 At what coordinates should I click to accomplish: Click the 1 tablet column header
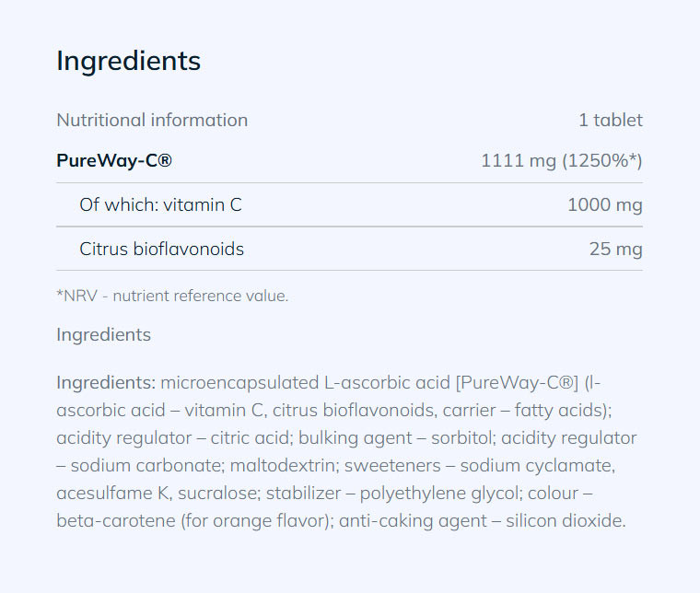pyautogui.click(x=610, y=120)
